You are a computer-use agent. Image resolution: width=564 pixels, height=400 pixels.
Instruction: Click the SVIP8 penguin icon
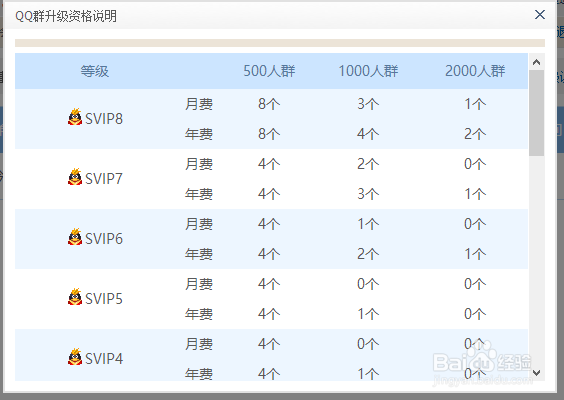click(x=75, y=117)
